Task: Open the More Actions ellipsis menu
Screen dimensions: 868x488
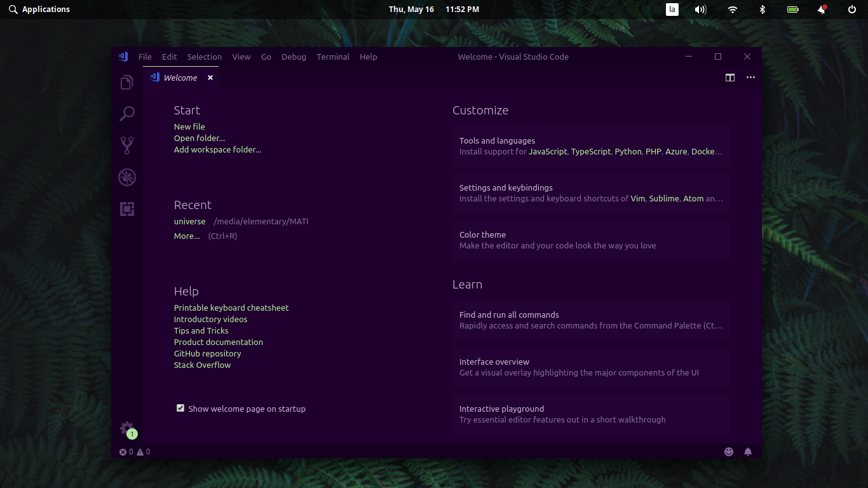Action: [750, 78]
